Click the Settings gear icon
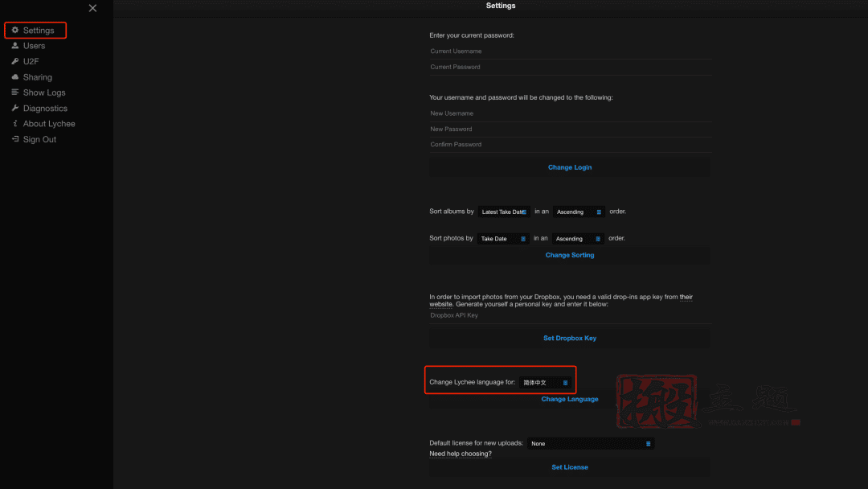The width and height of the screenshot is (868, 489). tap(15, 30)
